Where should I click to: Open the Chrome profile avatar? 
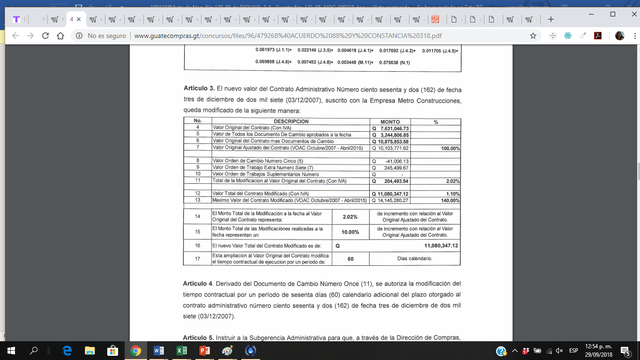point(620,36)
